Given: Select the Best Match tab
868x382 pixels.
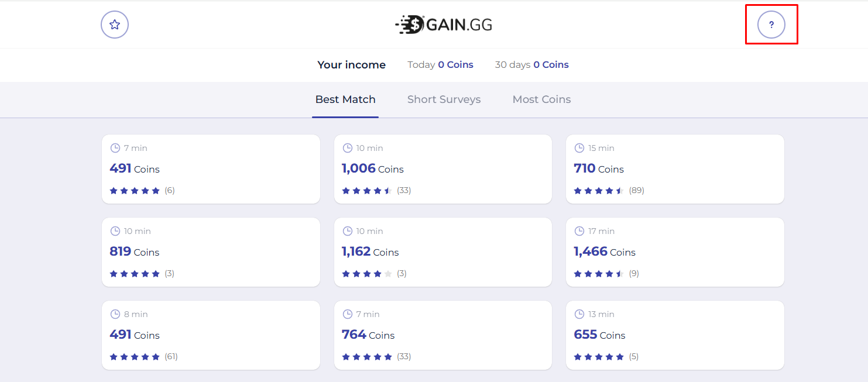Looking at the screenshot, I should tap(345, 99).
